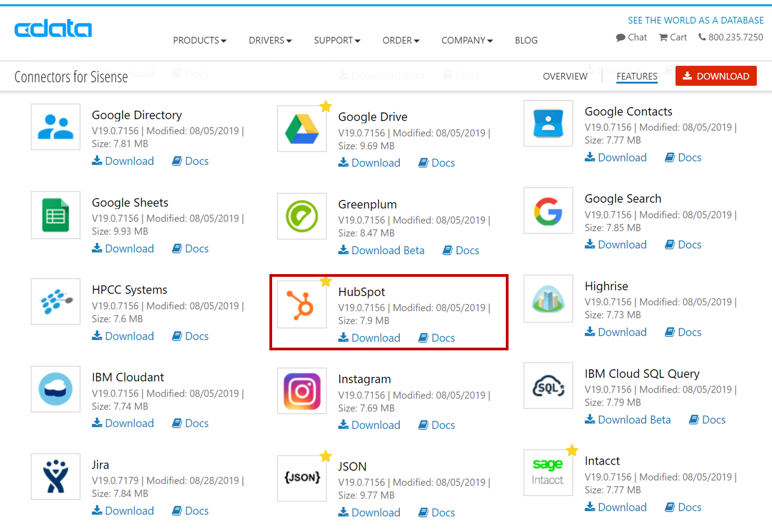Open the Google Directory connector icon
Image resolution: width=772 pixels, height=532 pixels.
tap(56, 127)
